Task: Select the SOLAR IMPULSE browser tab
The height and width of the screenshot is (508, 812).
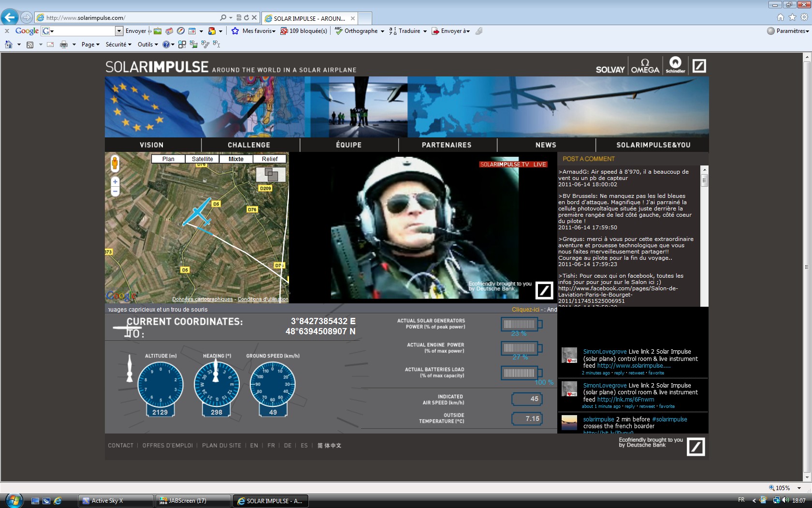Action: [x=309, y=18]
